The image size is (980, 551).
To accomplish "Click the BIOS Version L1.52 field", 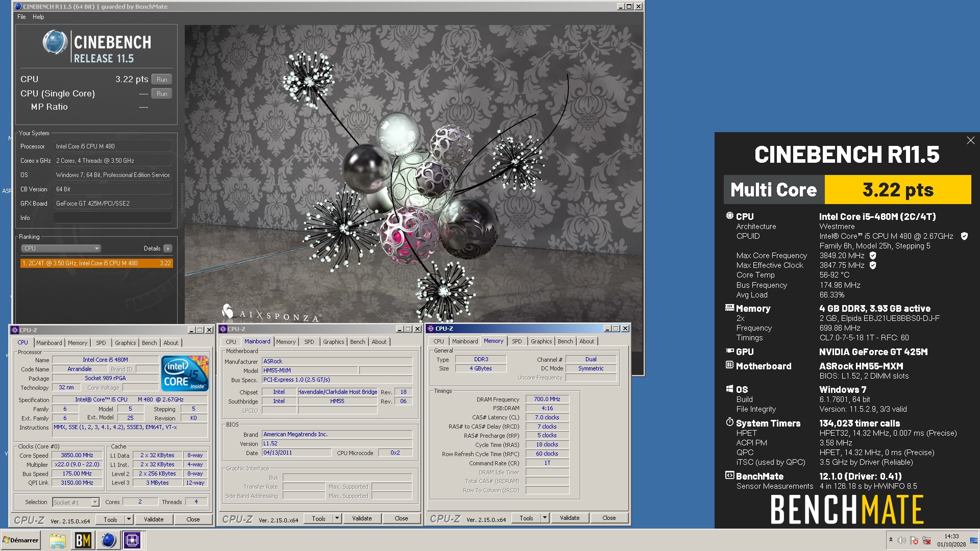I will click(x=337, y=443).
